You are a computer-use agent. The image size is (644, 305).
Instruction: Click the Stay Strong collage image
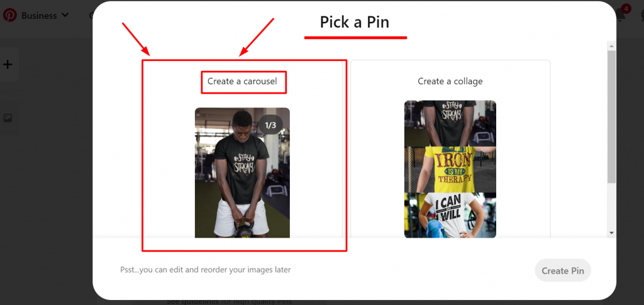coord(450,123)
